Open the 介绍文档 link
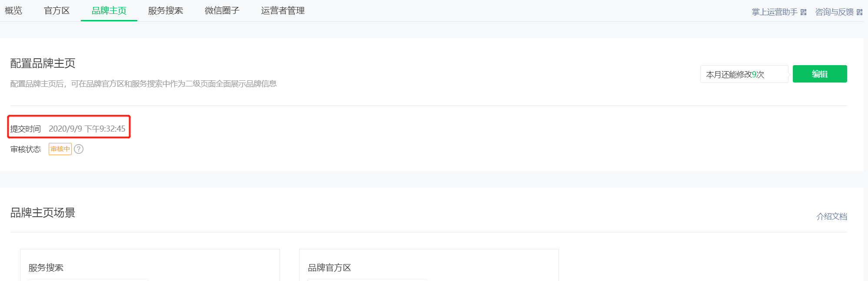This screenshot has height=281, width=868. [x=831, y=216]
